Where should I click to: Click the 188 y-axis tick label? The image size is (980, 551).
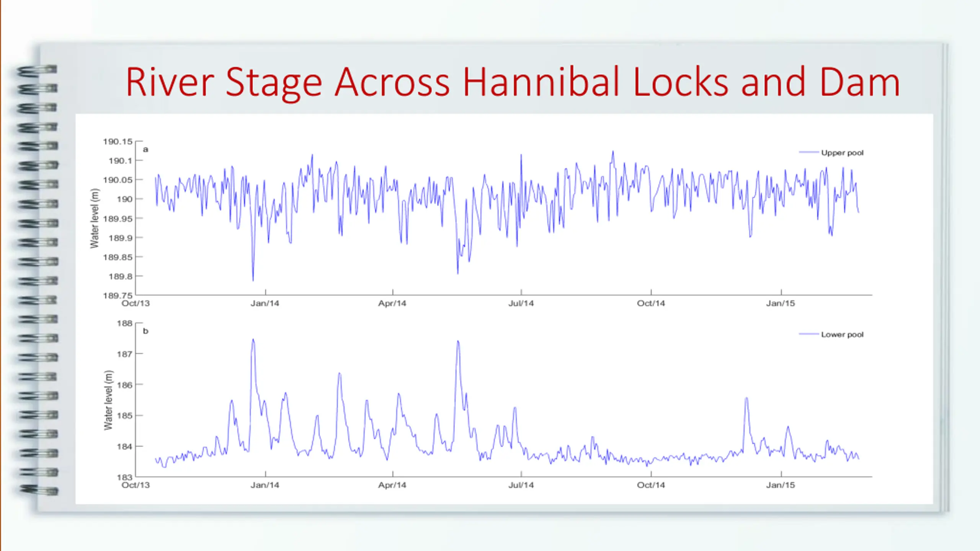[124, 323]
